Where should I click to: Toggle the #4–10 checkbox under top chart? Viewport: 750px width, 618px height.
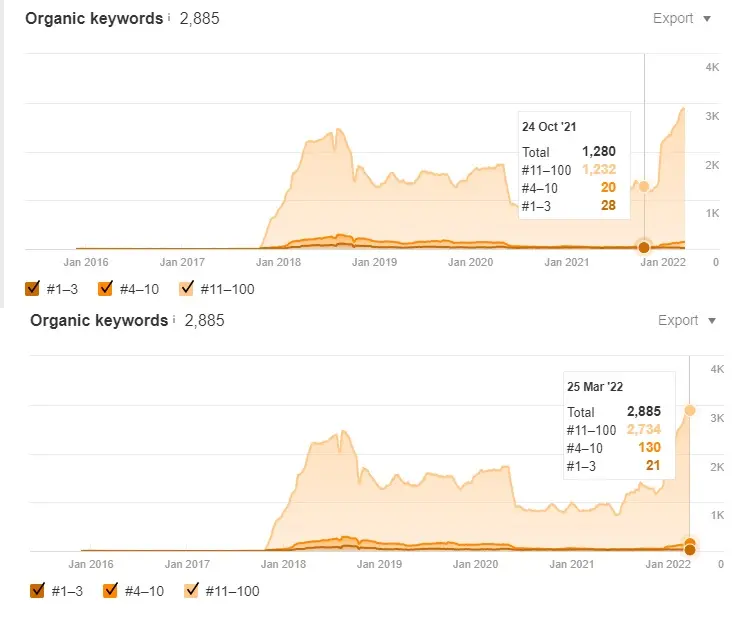tap(105, 289)
